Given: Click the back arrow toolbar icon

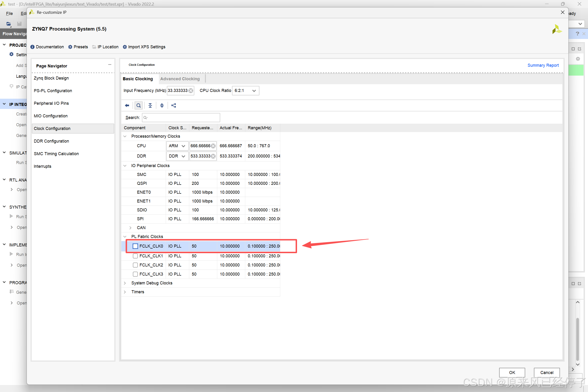Looking at the screenshot, I should coord(127,105).
